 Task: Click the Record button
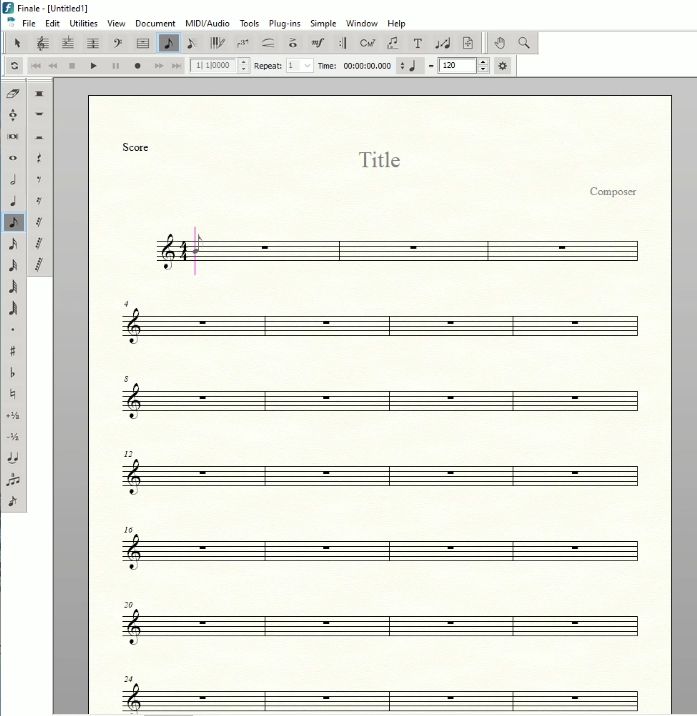137,66
